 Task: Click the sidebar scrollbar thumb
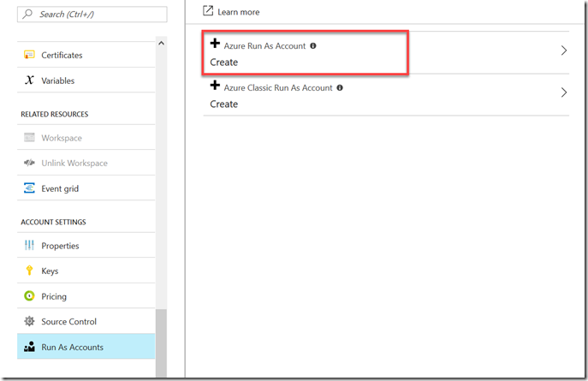[161, 342]
